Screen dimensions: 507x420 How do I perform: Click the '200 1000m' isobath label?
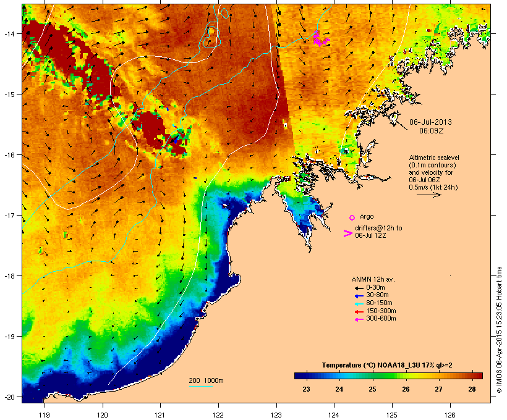click(206, 380)
